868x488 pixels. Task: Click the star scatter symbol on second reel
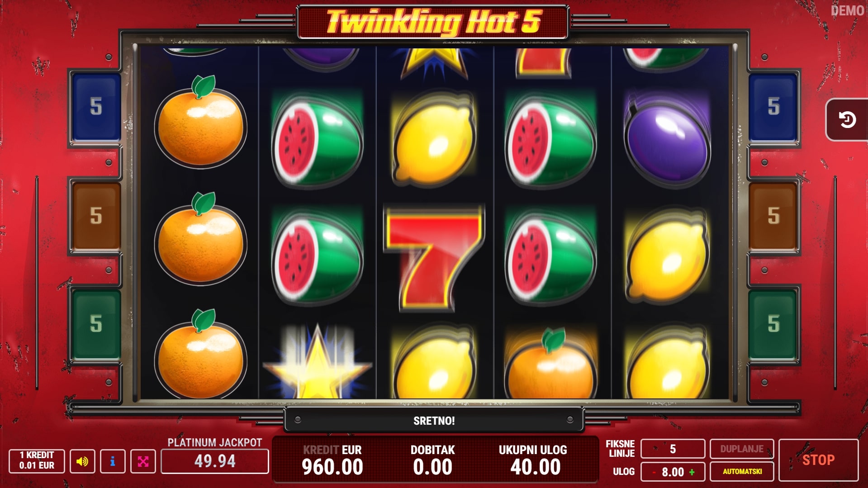(x=318, y=362)
